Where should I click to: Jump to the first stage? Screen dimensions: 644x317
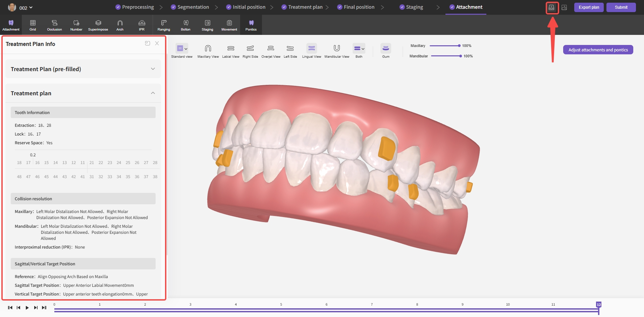[x=10, y=308]
